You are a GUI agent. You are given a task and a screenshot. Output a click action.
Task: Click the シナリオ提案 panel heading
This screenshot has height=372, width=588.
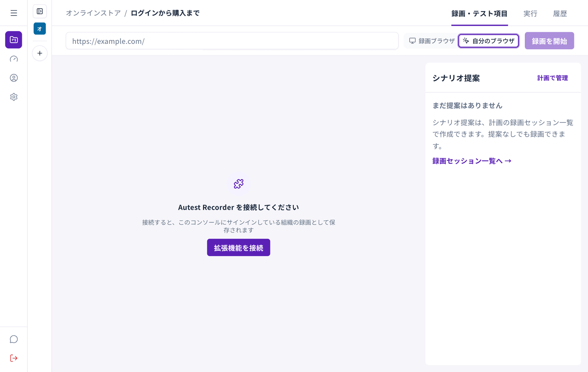[456, 78]
